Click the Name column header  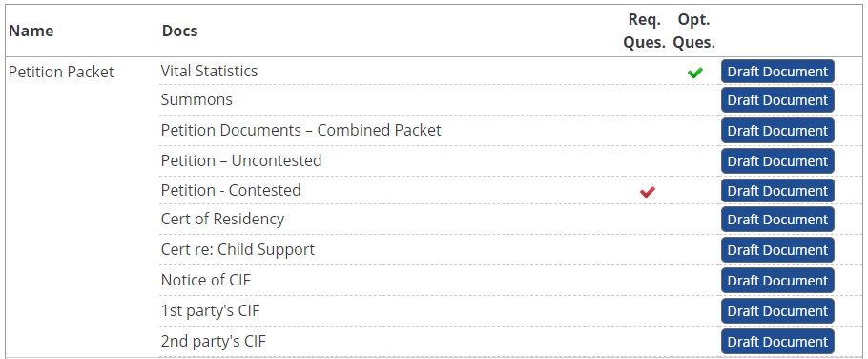(x=31, y=31)
